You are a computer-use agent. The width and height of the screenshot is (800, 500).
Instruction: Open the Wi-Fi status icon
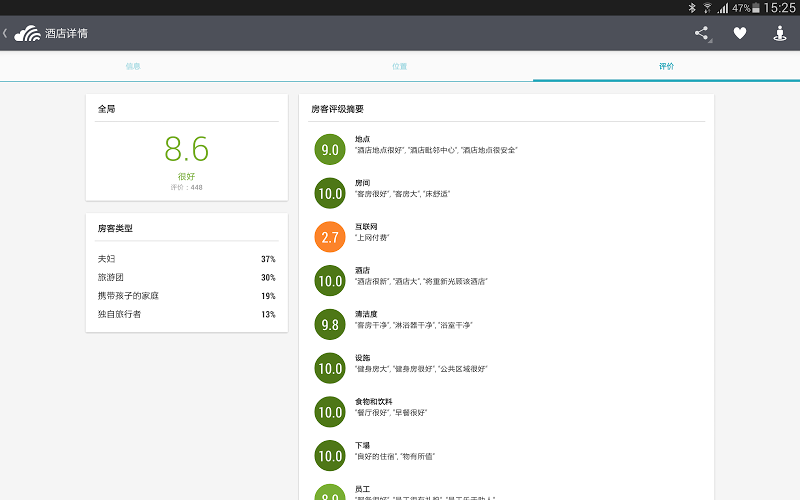707,7
